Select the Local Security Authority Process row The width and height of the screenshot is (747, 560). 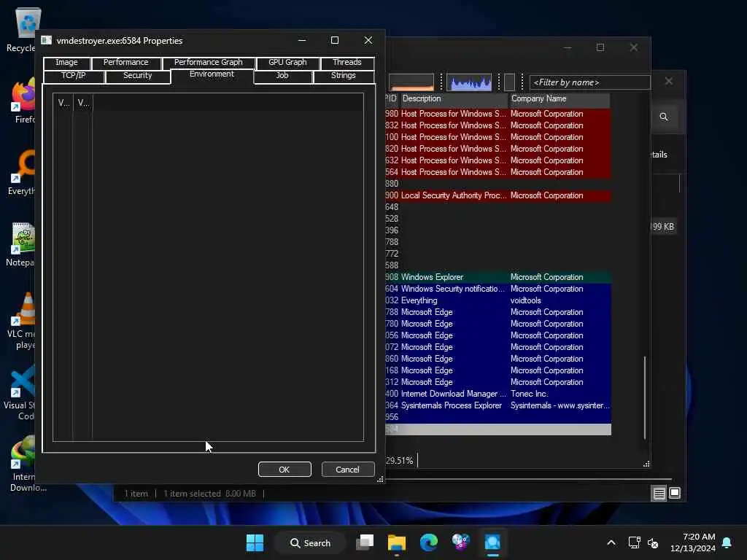click(x=498, y=195)
